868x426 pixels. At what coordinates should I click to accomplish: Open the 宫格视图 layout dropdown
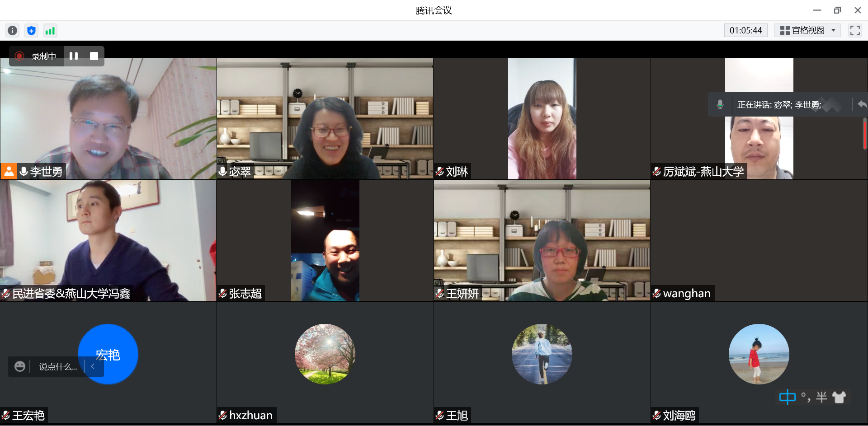click(x=807, y=30)
